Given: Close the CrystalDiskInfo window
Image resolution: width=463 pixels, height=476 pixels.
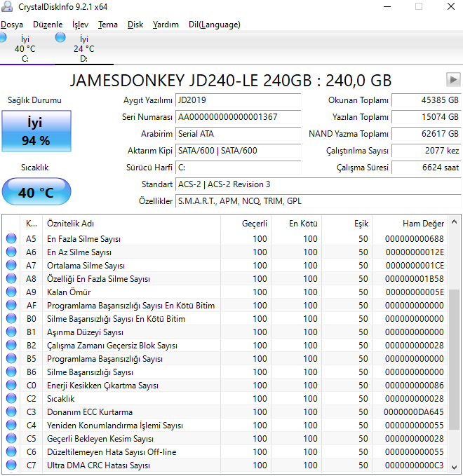Looking at the screenshot, I should pos(451,6).
